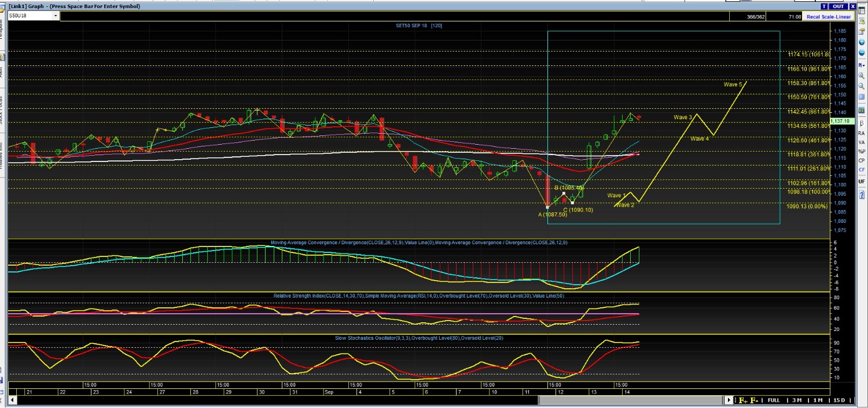Click the MACD indicator title text
The image size is (868, 408).
[419, 242]
